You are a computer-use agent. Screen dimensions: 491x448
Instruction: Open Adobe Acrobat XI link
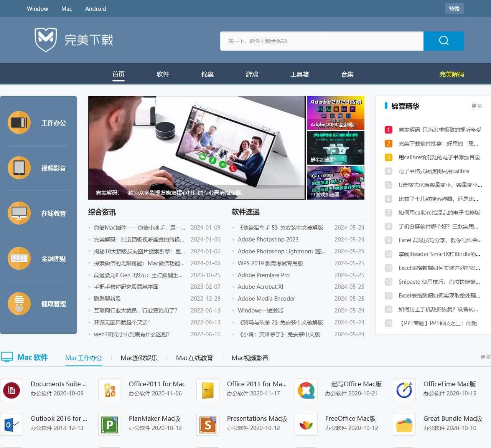260,287
